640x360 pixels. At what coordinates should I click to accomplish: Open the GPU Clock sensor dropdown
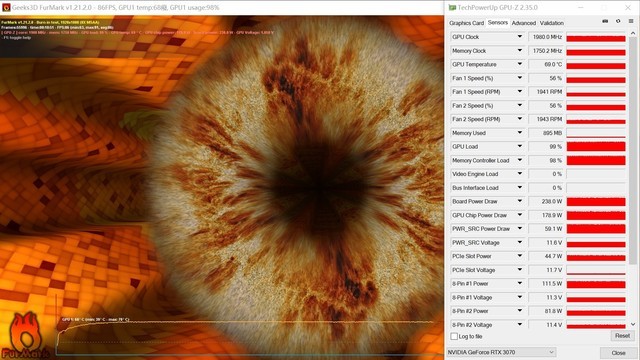tap(520, 37)
